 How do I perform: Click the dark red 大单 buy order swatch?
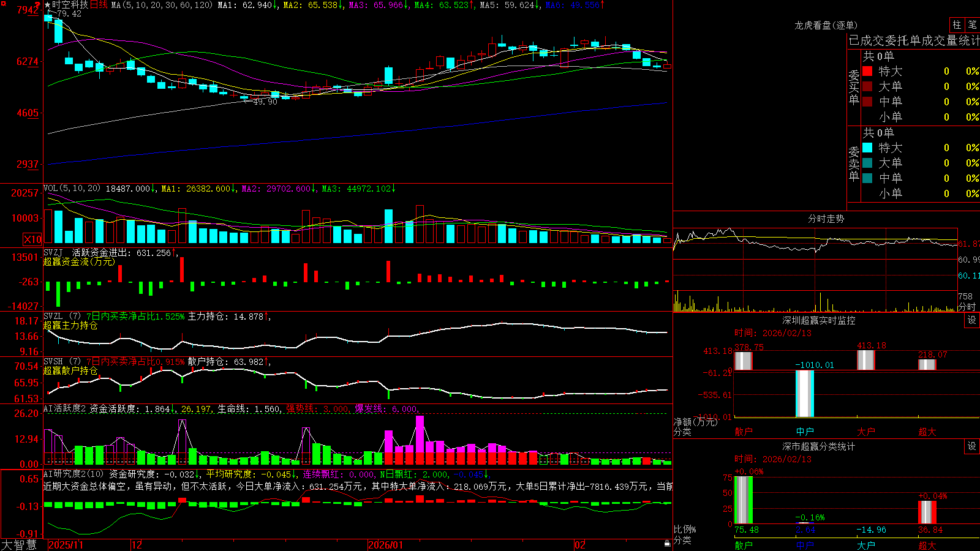pyautogui.click(x=867, y=86)
